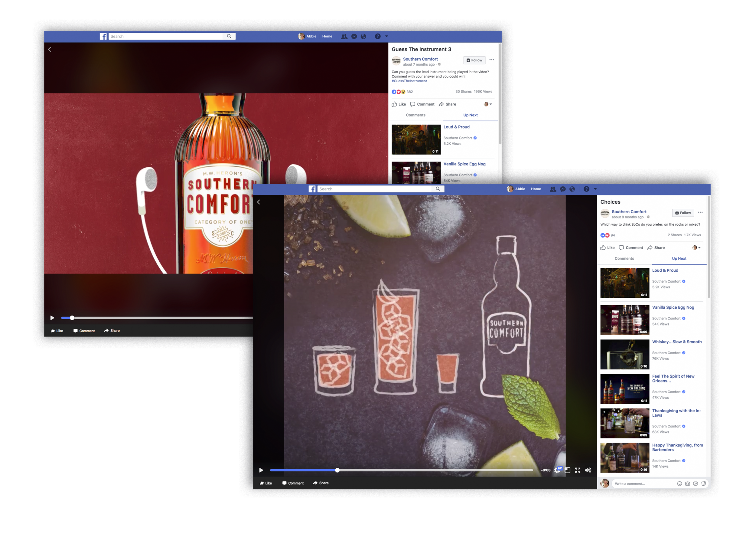This screenshot has height=550, width=756.
Task: Add a sticker to the comment
Action: [703, 484]
